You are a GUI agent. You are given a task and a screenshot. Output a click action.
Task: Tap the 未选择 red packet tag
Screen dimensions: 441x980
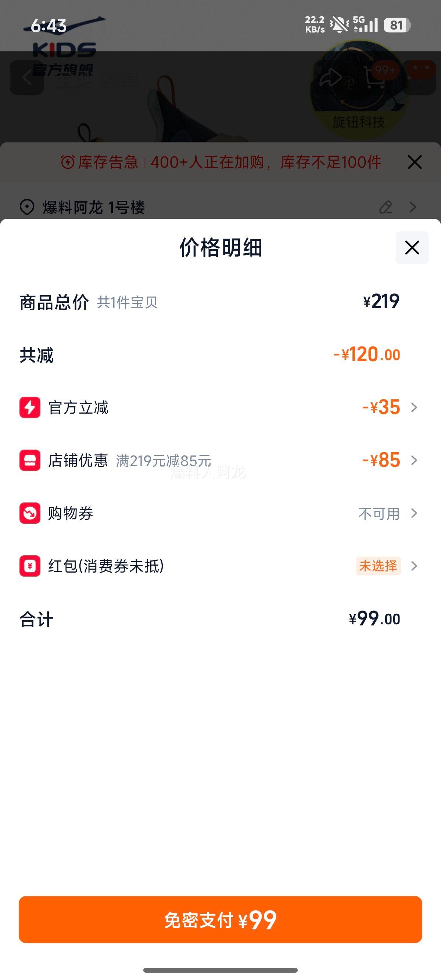378,566
